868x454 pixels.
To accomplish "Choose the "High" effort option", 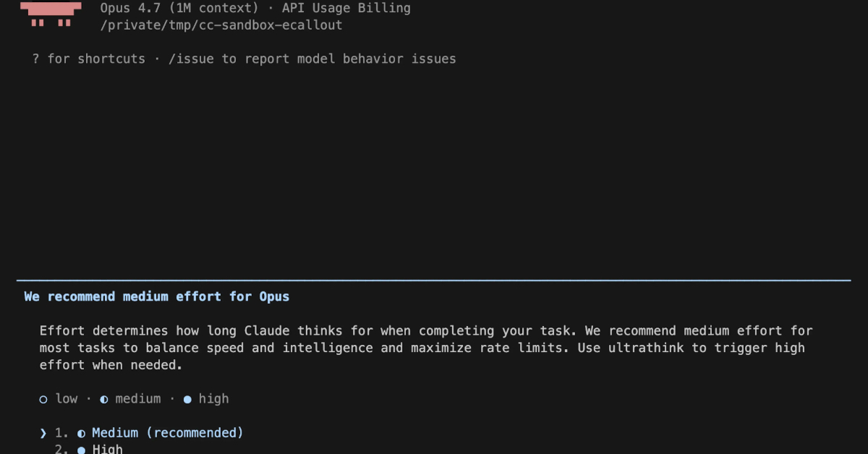I will (107, 450).
